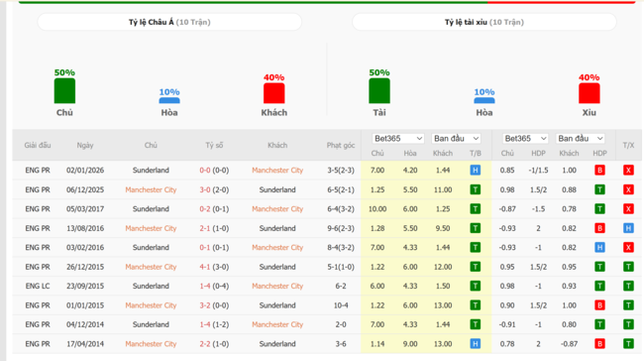Click red X T/X badge for 06/12/2025 match

click(628, 189)
